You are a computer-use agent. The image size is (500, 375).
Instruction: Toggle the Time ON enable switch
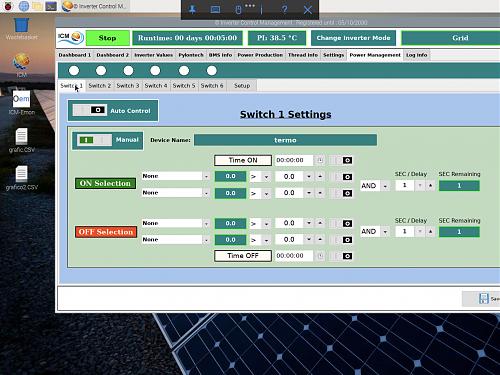(x=340, y=160)
